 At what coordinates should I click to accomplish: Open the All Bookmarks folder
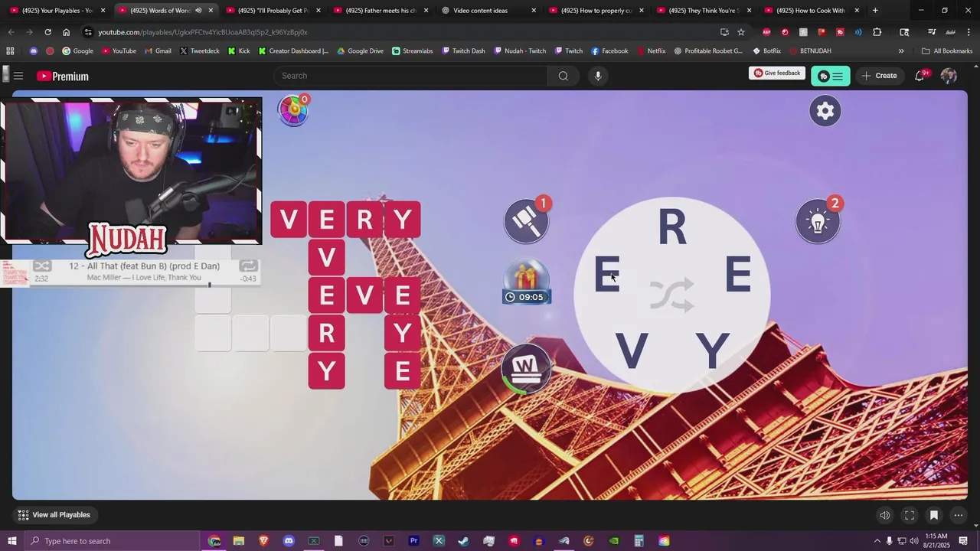click(947, 51)
